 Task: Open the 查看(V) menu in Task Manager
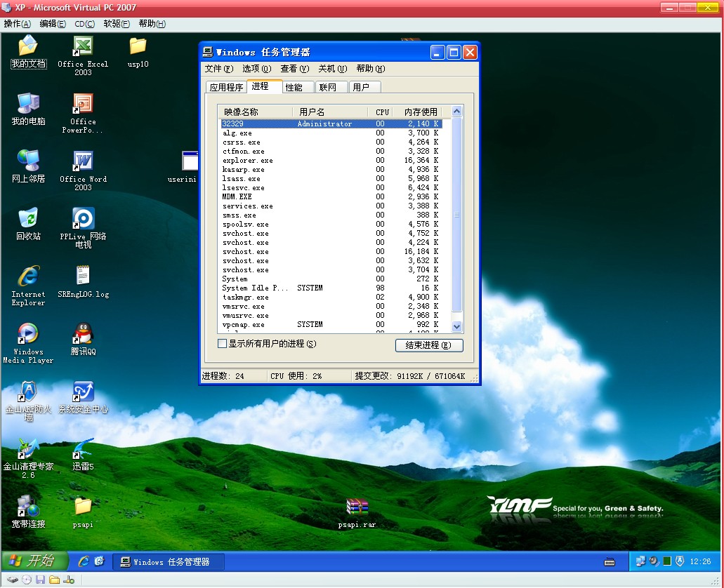coord(294,69)
